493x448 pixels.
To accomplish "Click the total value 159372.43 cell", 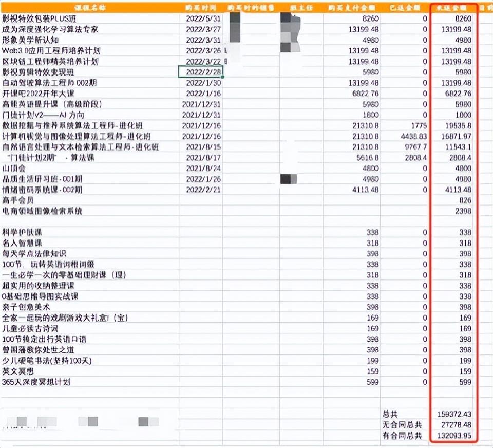I will click(453, 414).
